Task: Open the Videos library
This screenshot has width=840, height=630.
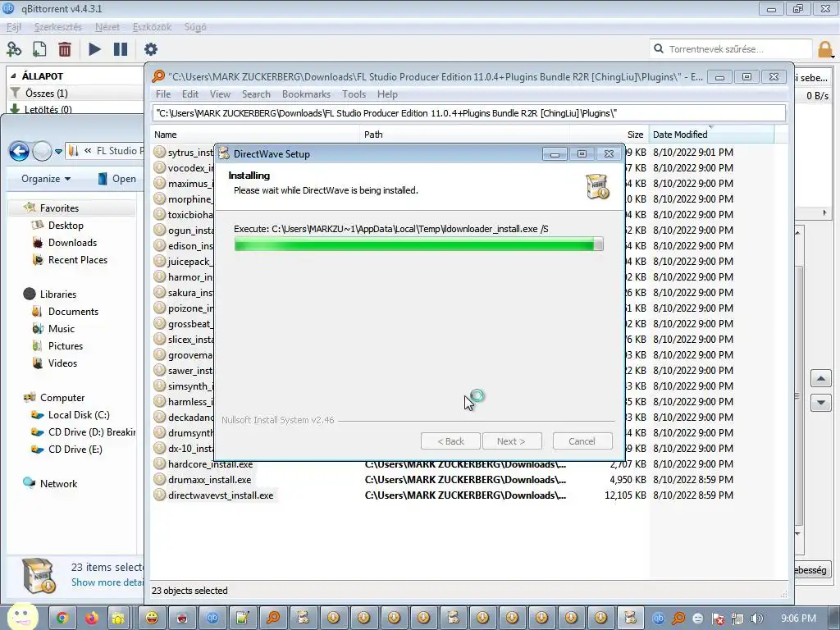Action: tap(62, 363)
